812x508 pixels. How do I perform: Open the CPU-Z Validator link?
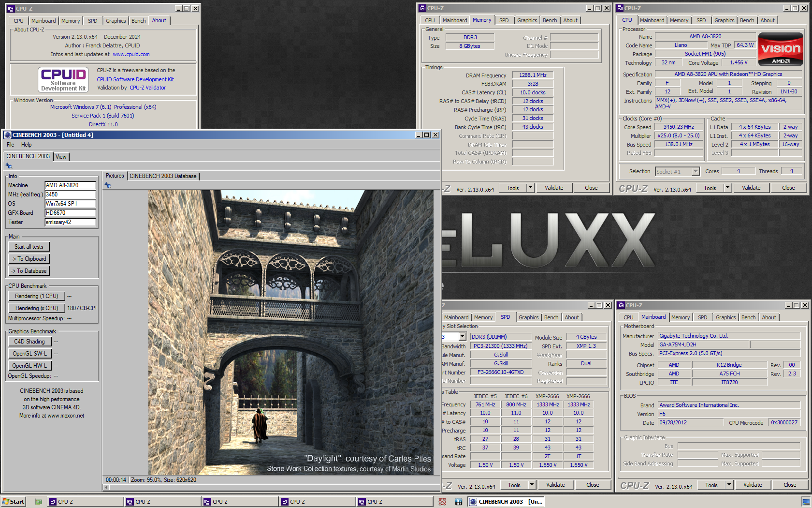tap(147, 88)
